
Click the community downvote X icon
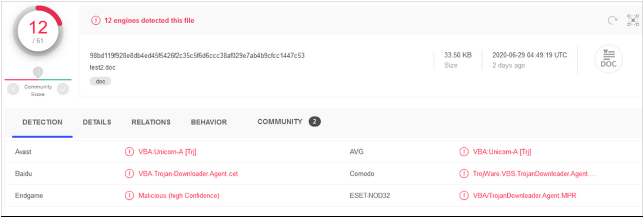(x=13, y=89)
